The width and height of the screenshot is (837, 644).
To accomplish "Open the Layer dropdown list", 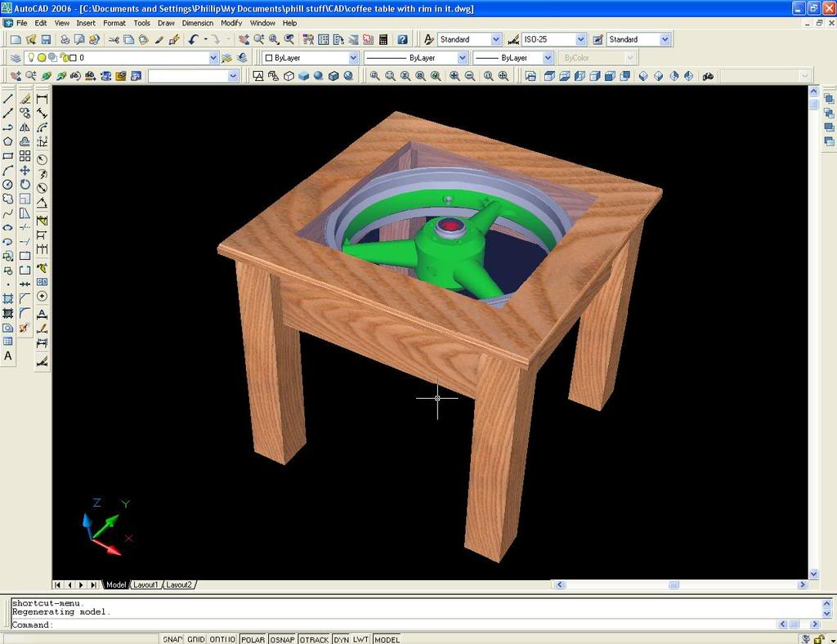I will [212, 57].
